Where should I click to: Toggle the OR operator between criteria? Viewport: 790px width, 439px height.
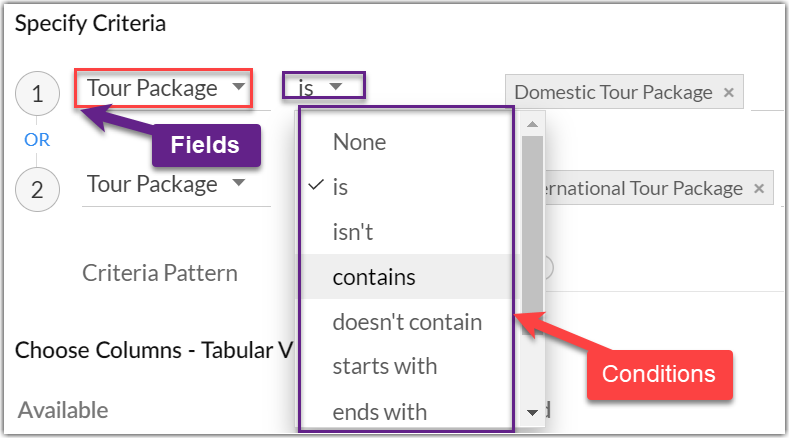tap(37, 140)
